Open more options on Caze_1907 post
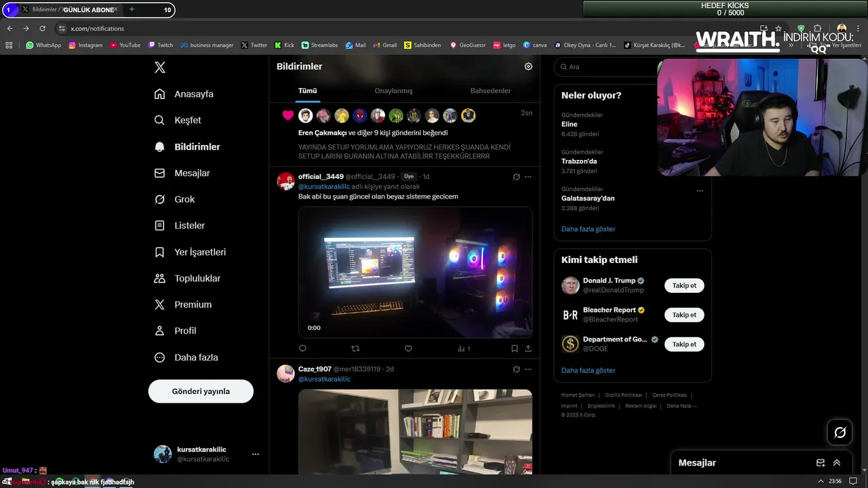 (x=528, y=369)
